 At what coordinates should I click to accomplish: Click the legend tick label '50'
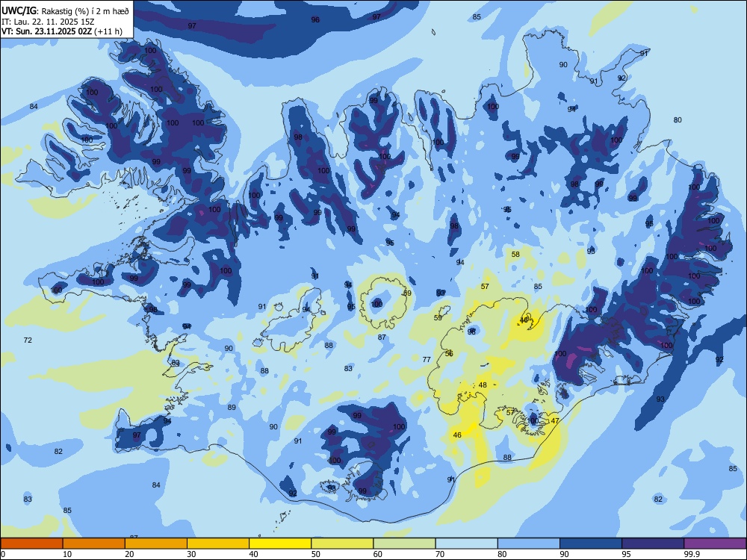316,554
